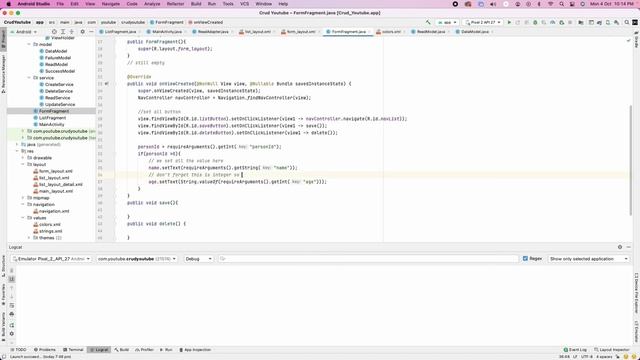Click the Logcat sidebar settings gear icon
Image resolution: width=640 pixels, height=360 pixels.
click(x=11, y=333)
